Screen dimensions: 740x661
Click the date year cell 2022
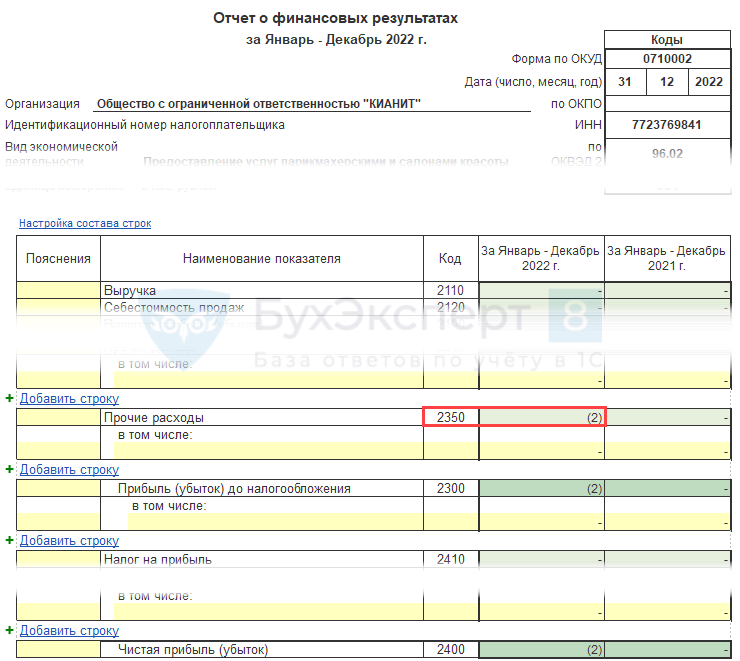pos(709,82)
